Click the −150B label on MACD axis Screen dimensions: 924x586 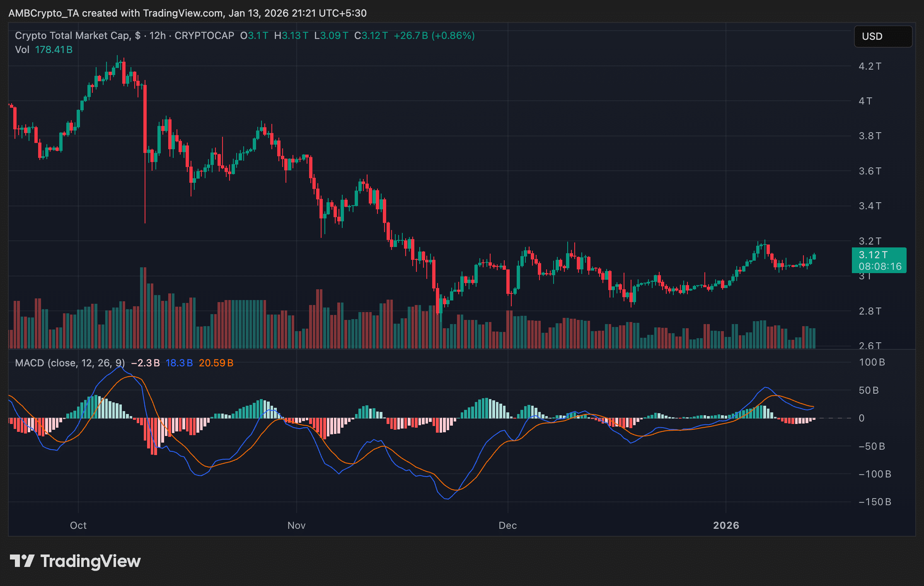[874, 502]
